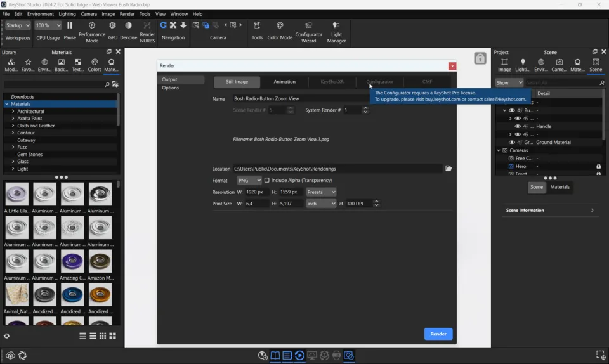Click the camera lock icon in viewport
Screen dimensions: 609x364
pyautogui.click(x=480, y=58)
